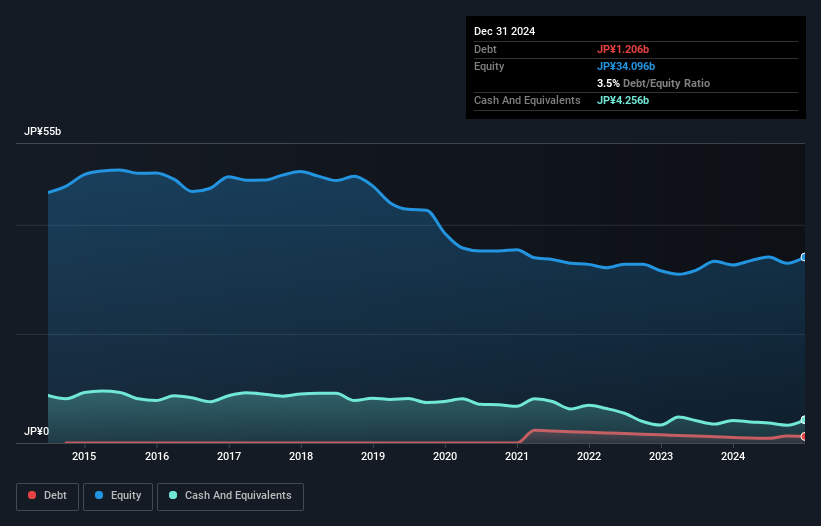Viewport: 821px width, 526px height.
Task: Click the 2017 x-axis label
Action: (x=229, y=456)
